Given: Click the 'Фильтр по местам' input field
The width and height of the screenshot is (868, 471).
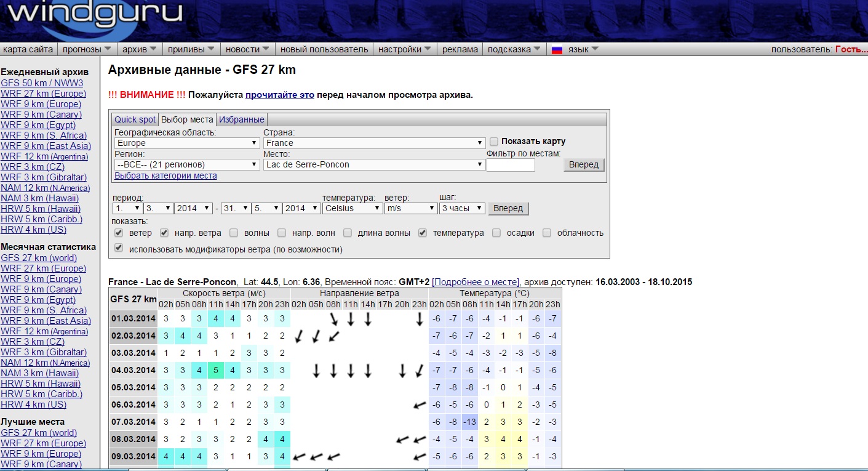Looking at the screenshot, I should [511, 164].
